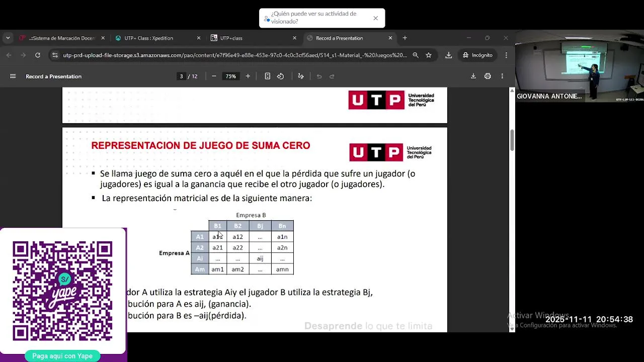
Task: Undo the last annotation
Action: pos(319,76)
